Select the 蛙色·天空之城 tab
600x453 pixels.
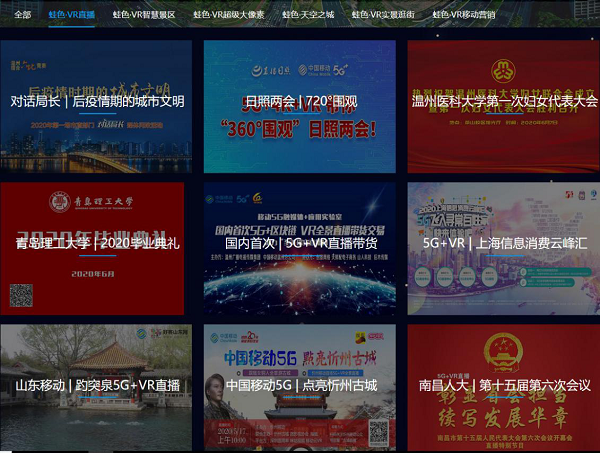pyautogui.click(x=308, y=15)
